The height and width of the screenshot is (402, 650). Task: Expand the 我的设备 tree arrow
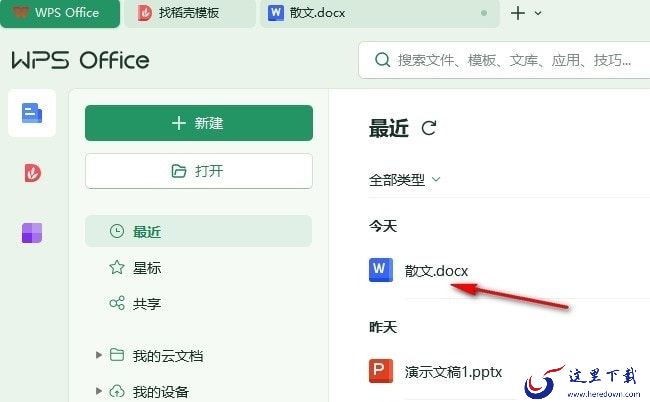(98, 391)
